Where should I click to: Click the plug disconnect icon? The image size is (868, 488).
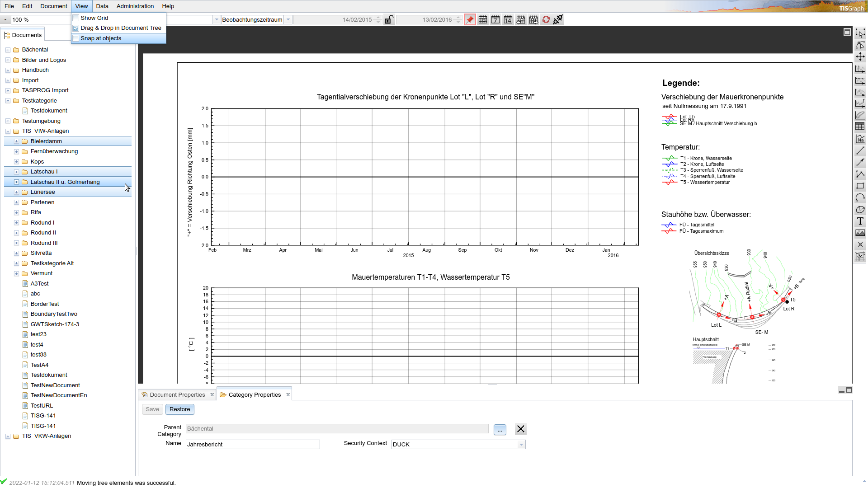coord(558,19)
